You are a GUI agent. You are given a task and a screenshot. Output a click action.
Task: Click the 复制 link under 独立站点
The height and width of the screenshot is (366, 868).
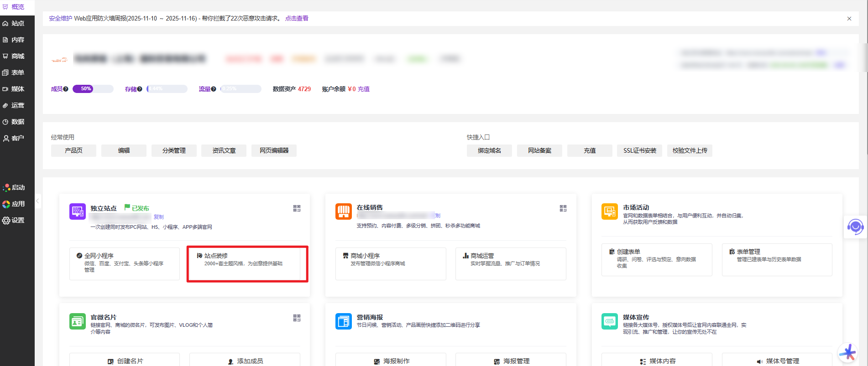[x=158, y=217]
